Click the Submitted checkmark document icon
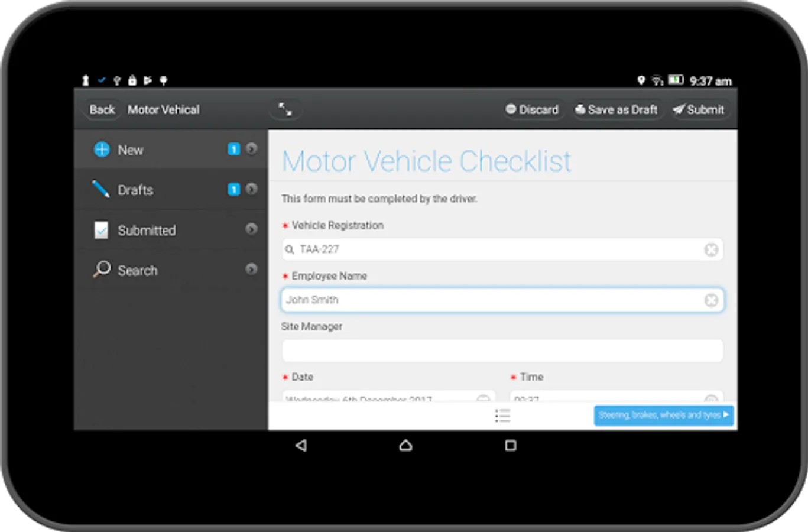Screen dimensions: 808x532 point(101,230)
